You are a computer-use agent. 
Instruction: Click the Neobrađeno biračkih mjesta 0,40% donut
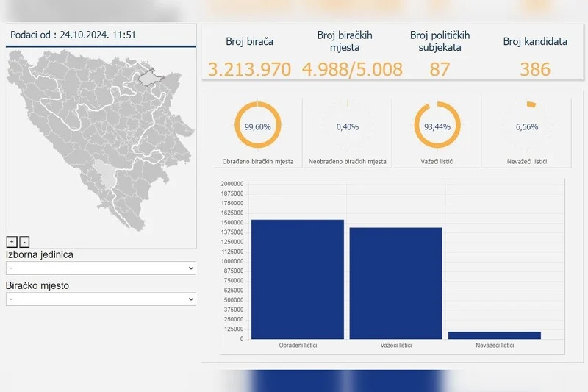point(348,126)
